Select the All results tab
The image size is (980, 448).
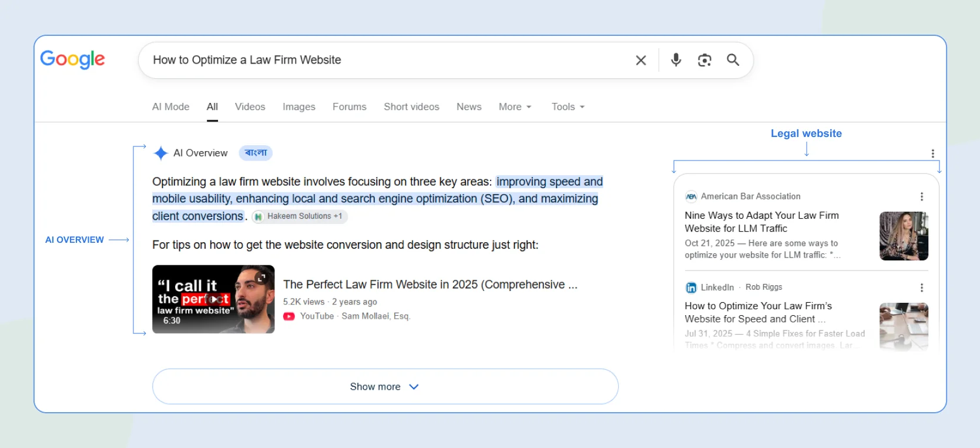coord(212,106)
